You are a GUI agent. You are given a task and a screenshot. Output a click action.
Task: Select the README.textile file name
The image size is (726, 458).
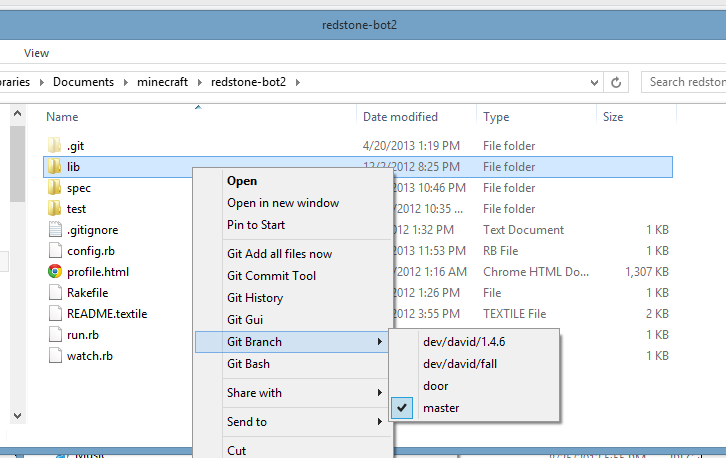click(x=107, y=314)
